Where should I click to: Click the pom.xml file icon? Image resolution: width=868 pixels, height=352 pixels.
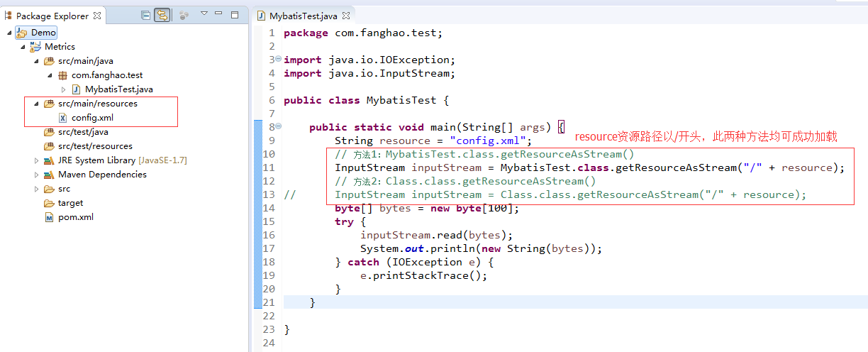pyautogui.click(x=49, y=217)
